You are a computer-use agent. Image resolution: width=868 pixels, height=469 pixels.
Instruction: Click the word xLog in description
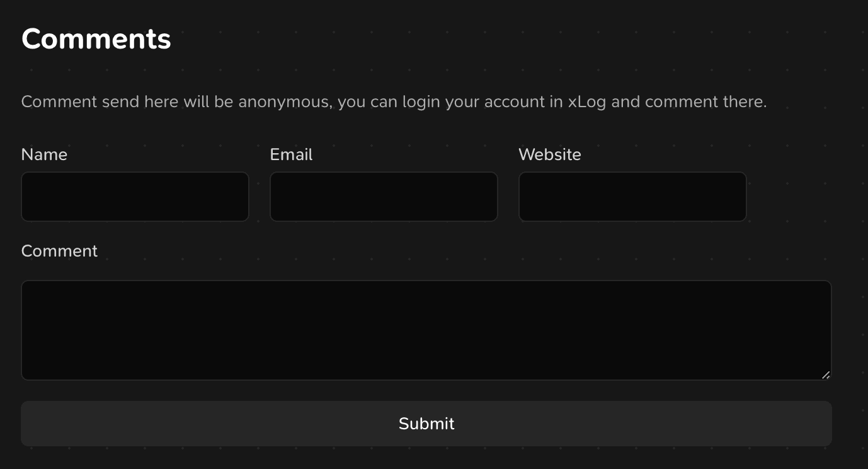pyautogui.click(x=586, y=101)
